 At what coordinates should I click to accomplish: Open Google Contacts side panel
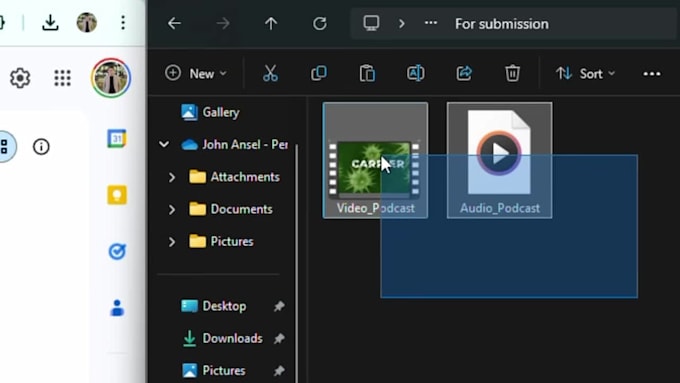(117, 308)
